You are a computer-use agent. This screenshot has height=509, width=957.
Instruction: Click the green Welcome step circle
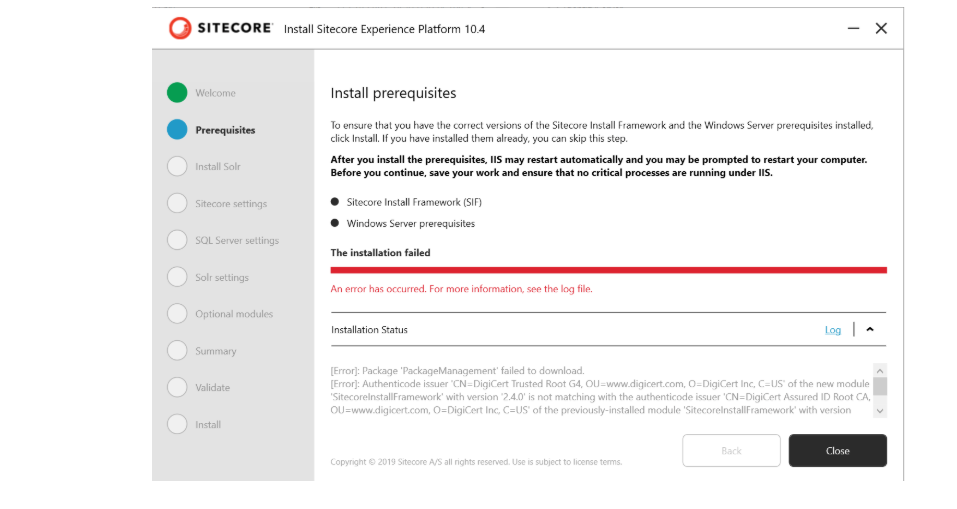coord(177,93)
